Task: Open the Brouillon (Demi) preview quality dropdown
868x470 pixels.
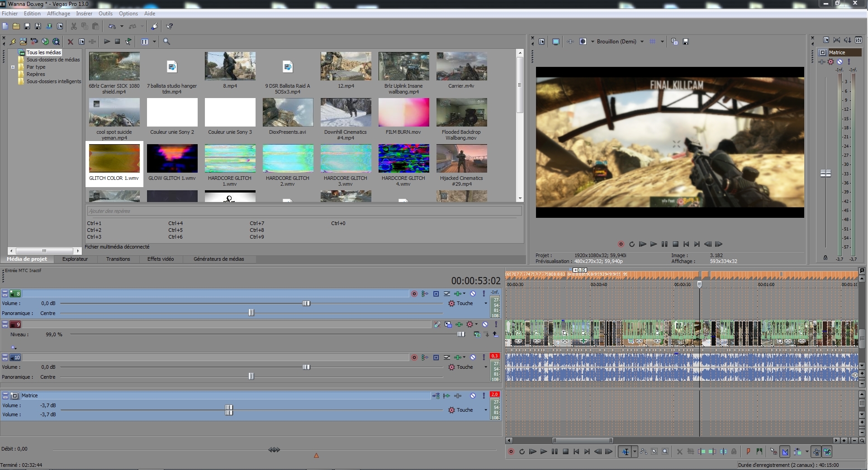Action: (641, 42)
